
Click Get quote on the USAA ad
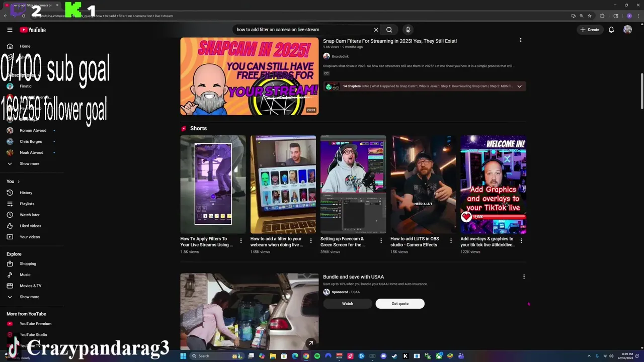400,304
